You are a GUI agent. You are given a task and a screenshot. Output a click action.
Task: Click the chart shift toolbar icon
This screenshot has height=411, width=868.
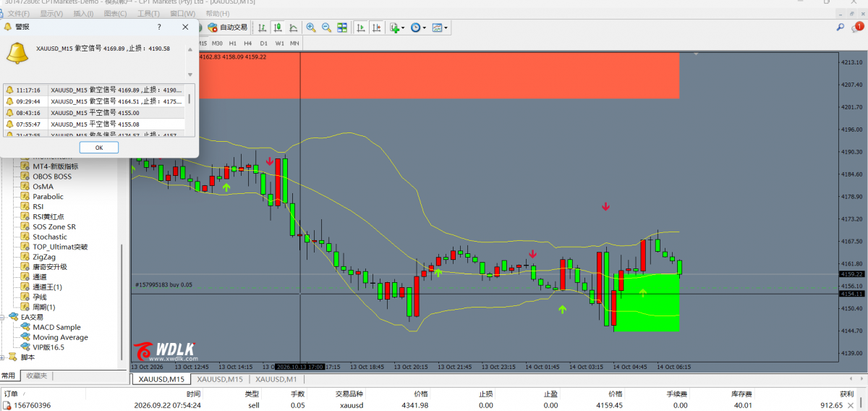(376, 27)
